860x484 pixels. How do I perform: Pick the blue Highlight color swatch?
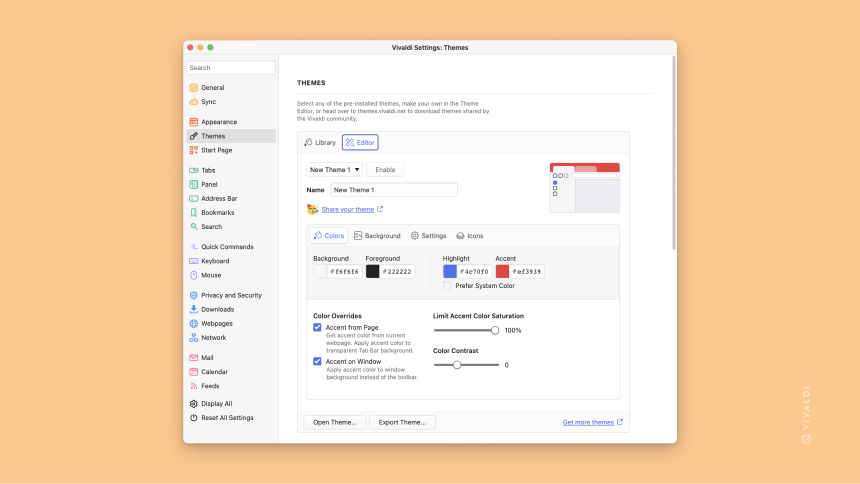tap(450, 271)
